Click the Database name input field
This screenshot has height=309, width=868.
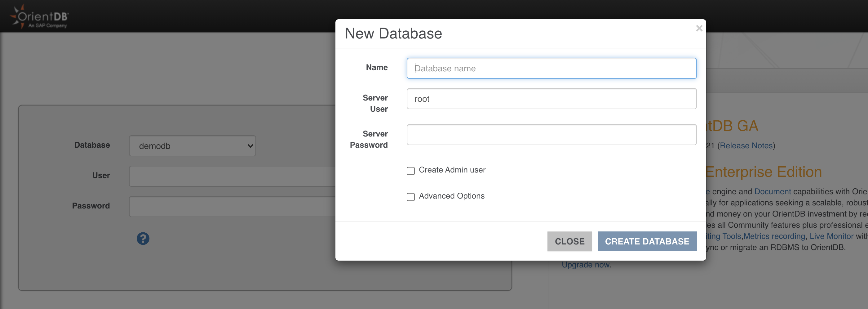[x=551, y=69]
